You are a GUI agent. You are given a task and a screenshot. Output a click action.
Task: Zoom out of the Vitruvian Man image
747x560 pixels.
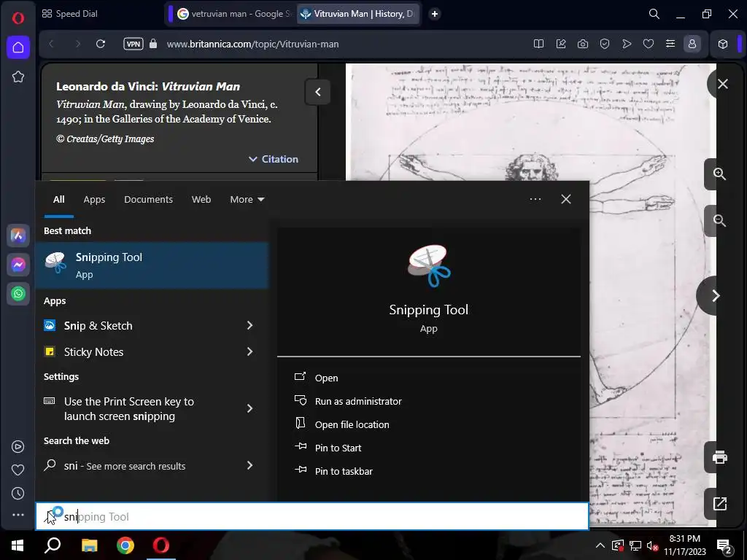tap(719, 221)
